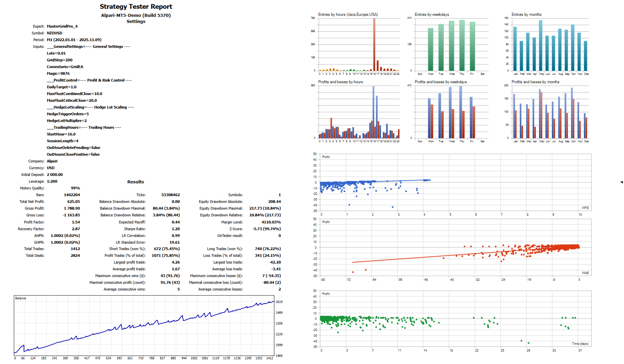
Task: Click the MAE label in red scatter chart
Action: 585,273
